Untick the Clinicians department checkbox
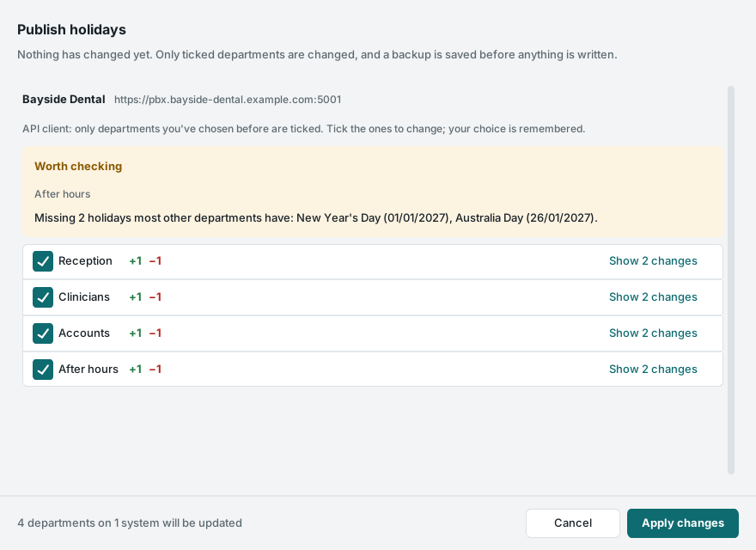This screenshot has height=550, width=756. tap(43, 297)
